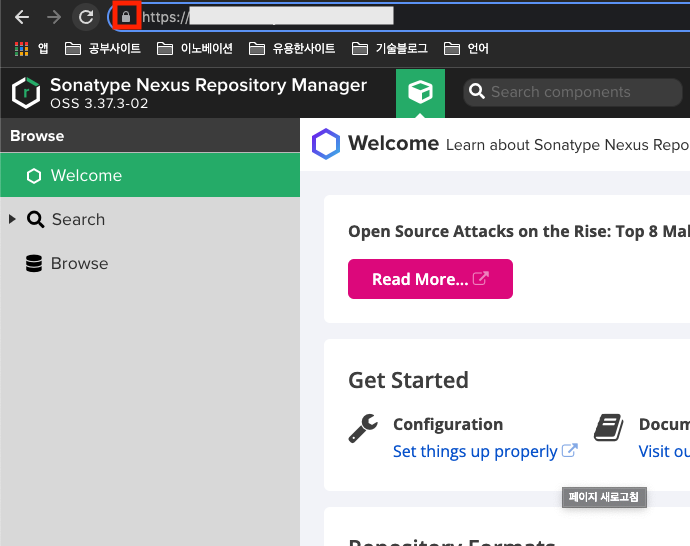Click the Get Started heading

[408, 380]
